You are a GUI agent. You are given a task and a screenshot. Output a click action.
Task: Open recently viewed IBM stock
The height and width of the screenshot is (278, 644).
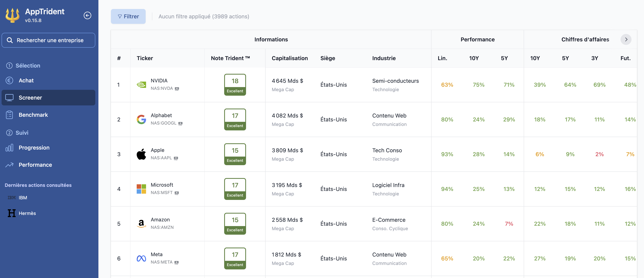[x=23, y=198]
